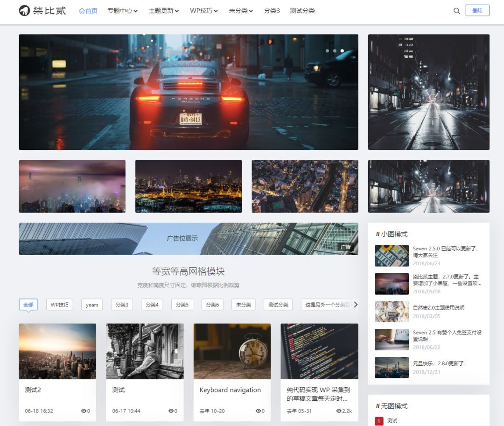Expand the 专题中心 menu

[x=122, y=11]
